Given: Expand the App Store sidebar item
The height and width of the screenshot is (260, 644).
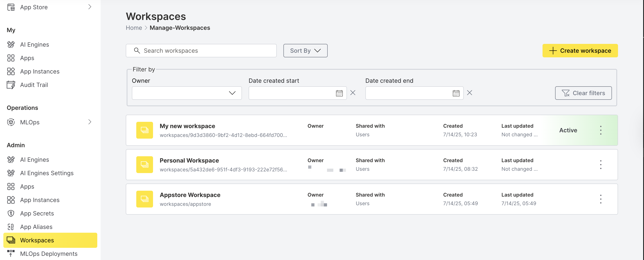Looking at the screenshot, I should (90, 7).
